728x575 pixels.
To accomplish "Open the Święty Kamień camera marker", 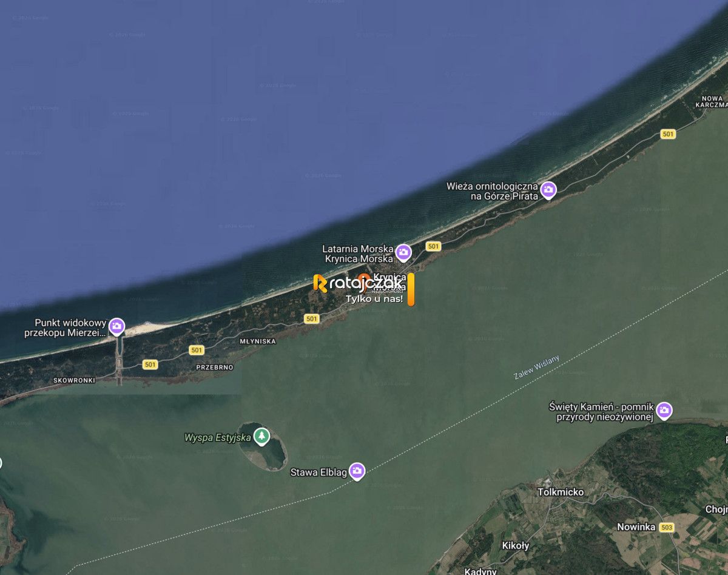I will coord(664,411).
